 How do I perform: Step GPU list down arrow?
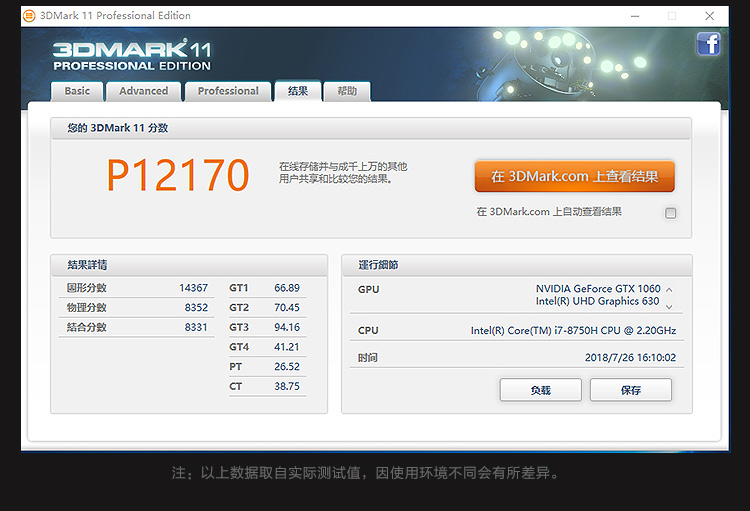[x=669, y=307]
